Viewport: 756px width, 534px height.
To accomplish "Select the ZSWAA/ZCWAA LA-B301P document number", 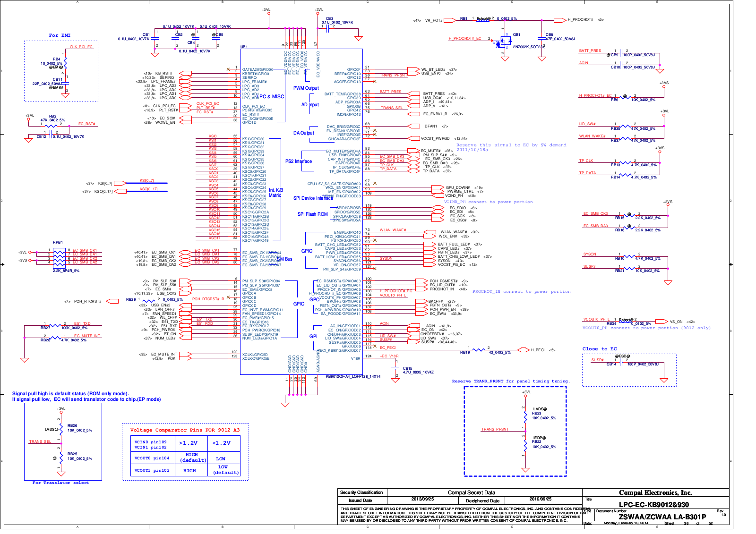I will [662, 517].
